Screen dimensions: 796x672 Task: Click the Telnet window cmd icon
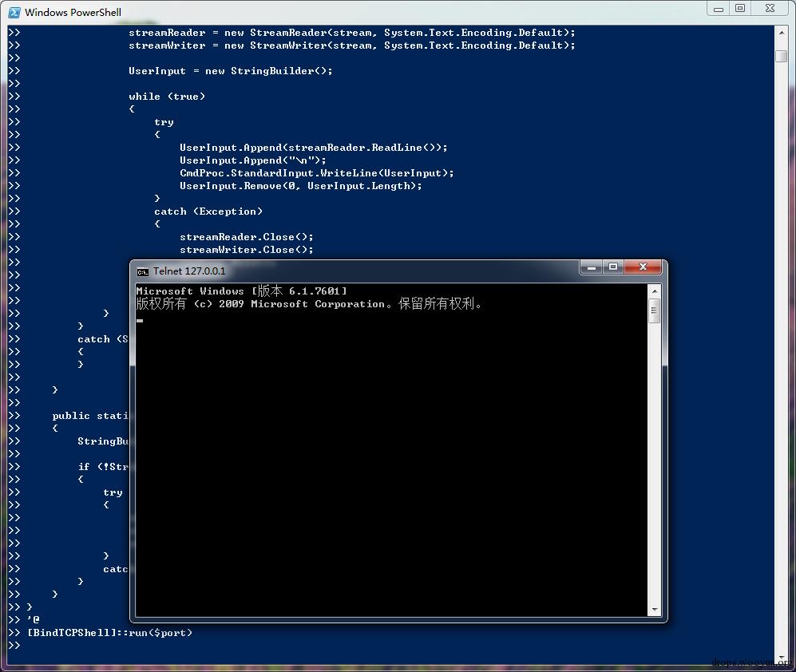coord(143,272)
